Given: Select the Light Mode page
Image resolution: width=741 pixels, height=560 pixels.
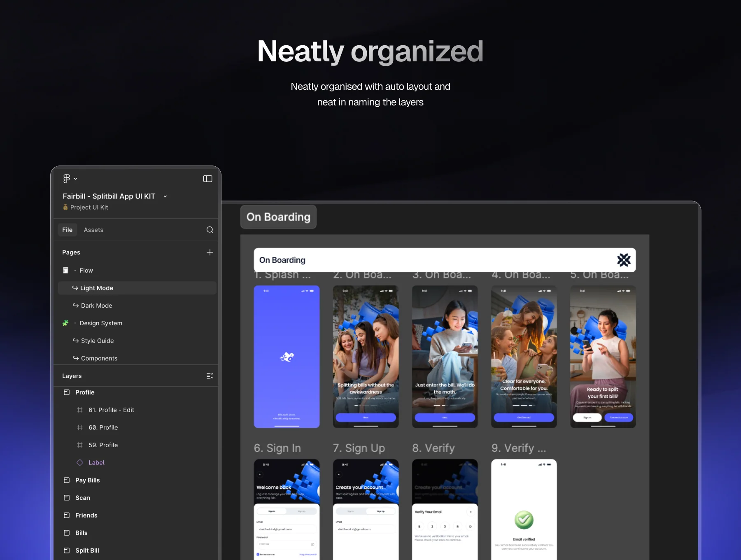Looking at the screenshot, I should point(137,288).
